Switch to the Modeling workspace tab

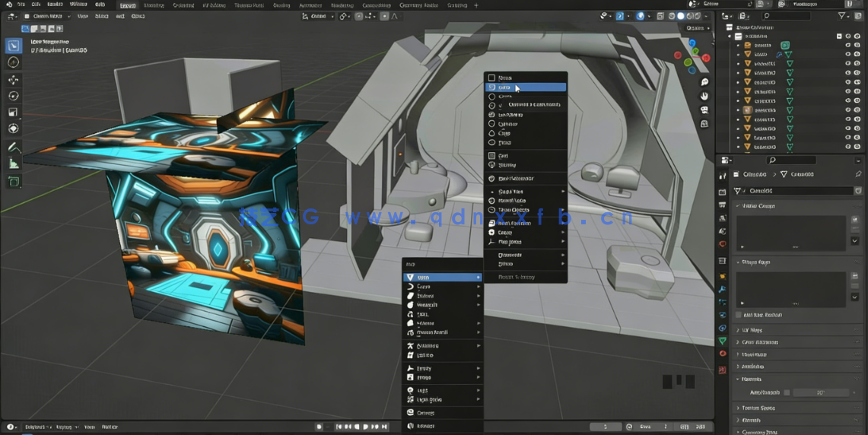click(154, 5)
